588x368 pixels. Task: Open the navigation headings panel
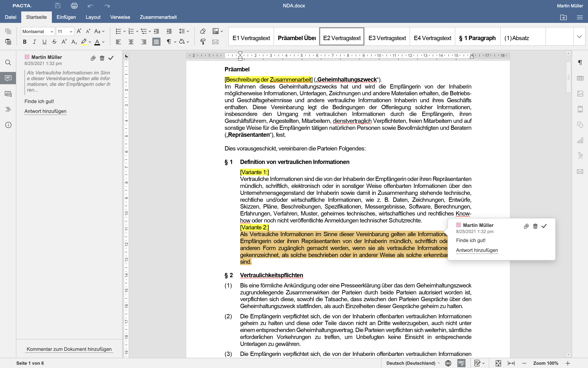tap(8, 109)
